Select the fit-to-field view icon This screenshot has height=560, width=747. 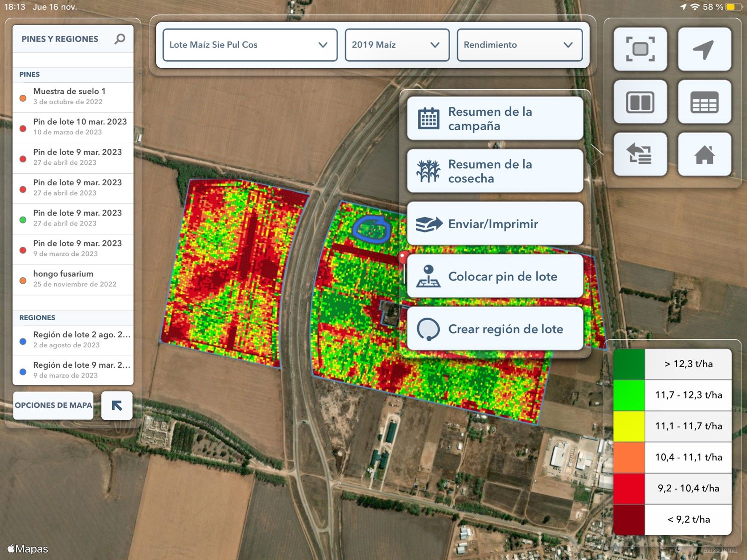pos(640,49)
